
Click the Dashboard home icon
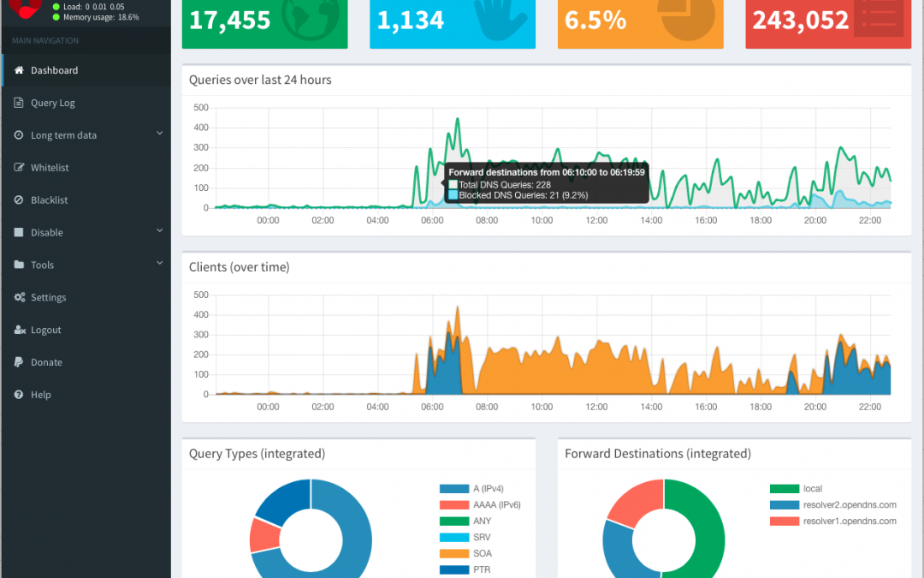(19, 70)
